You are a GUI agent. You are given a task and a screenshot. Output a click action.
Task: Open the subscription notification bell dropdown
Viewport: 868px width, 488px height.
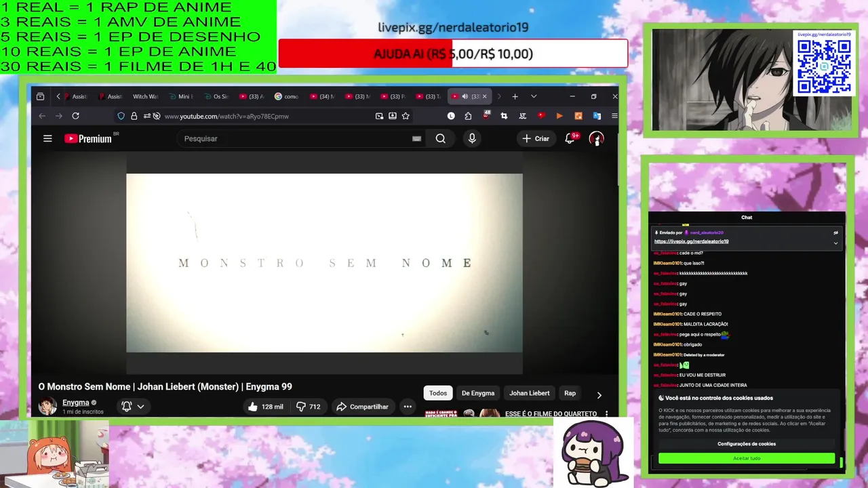pos(133,407)
